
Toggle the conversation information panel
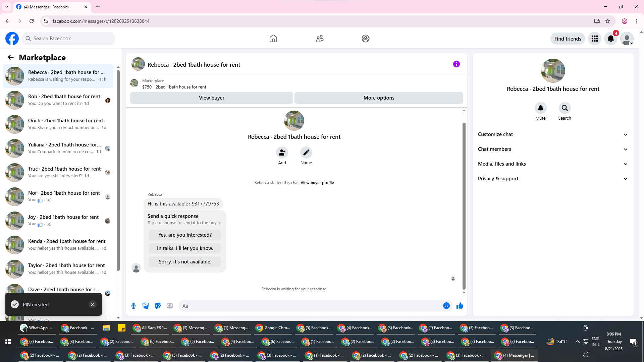[x=456, y=64]
